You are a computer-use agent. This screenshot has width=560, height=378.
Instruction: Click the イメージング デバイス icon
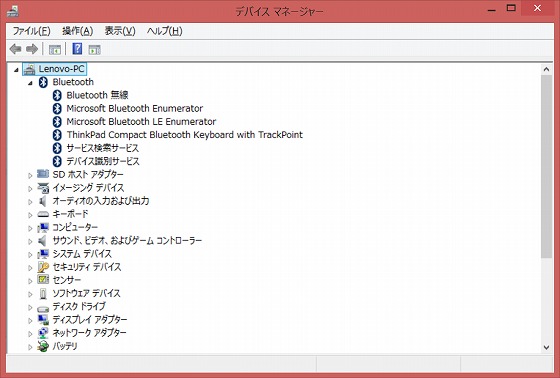43,188
